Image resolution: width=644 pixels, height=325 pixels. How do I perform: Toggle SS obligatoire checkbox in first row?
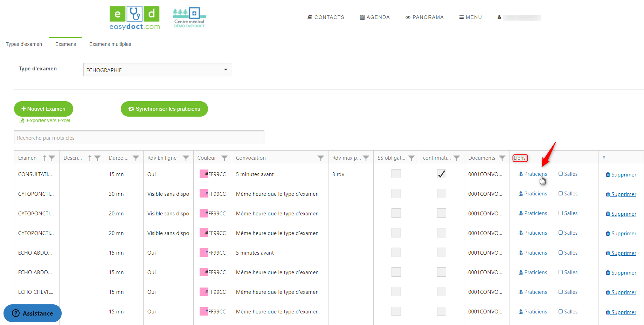tap(396, 174)
